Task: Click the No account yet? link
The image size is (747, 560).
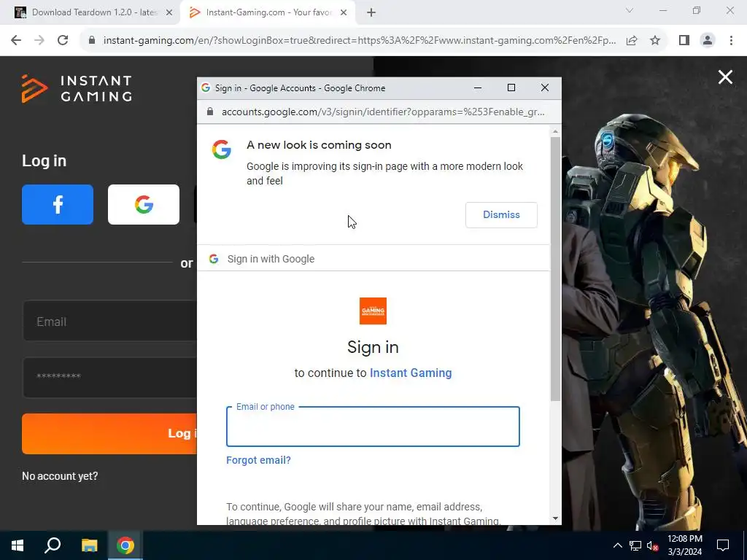Action: [60, 476]
